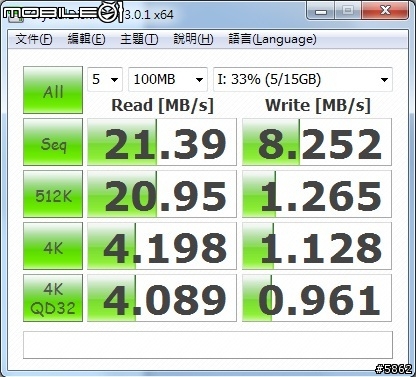
Task: Select the 4K QD32 read value 4.089
Action: pos(162,298)
